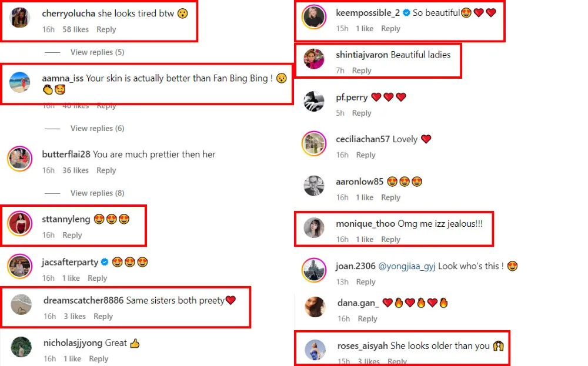Reply to nicholasjjyong's Great comment
This screenshot has width=588, height=366.
coord(98,359)
